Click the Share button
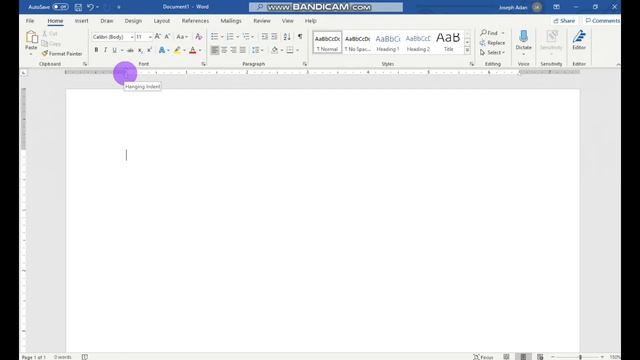640x360 pixels. (564, 20)
